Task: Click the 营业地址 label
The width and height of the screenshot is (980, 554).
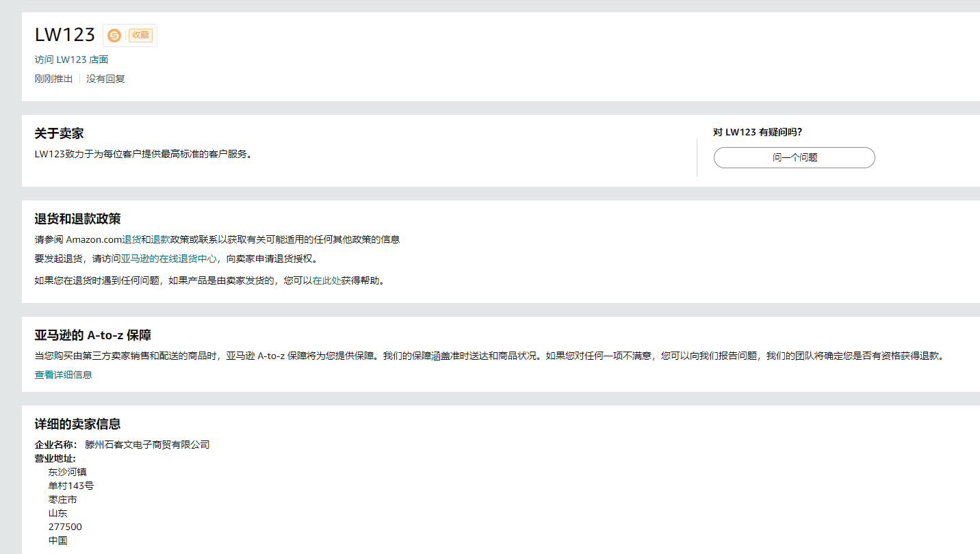Action: 55,458
